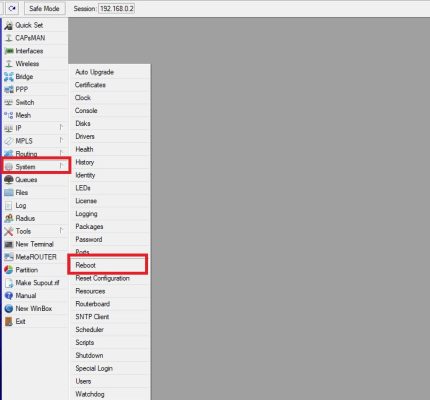
Task: Expand the MPLS submenu arrow
Action: pos(61,140)
